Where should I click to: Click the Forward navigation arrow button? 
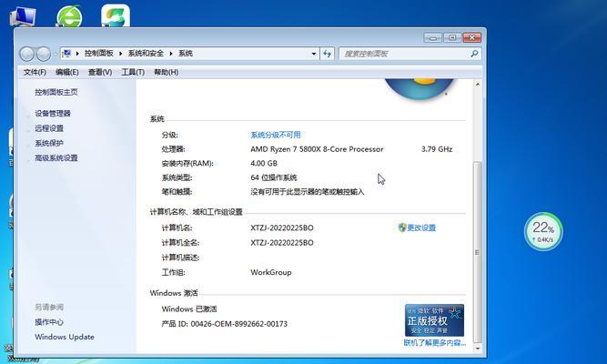point(45,54)
